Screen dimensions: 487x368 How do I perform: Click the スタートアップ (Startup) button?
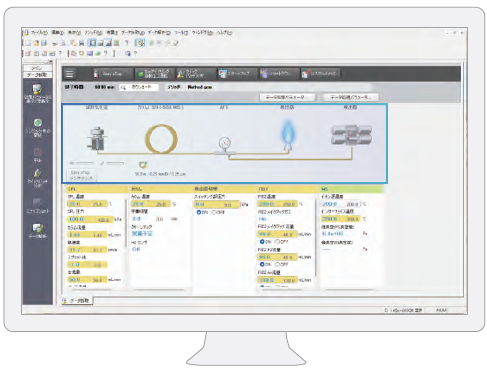pyautogui.click(x=237, y=74)
